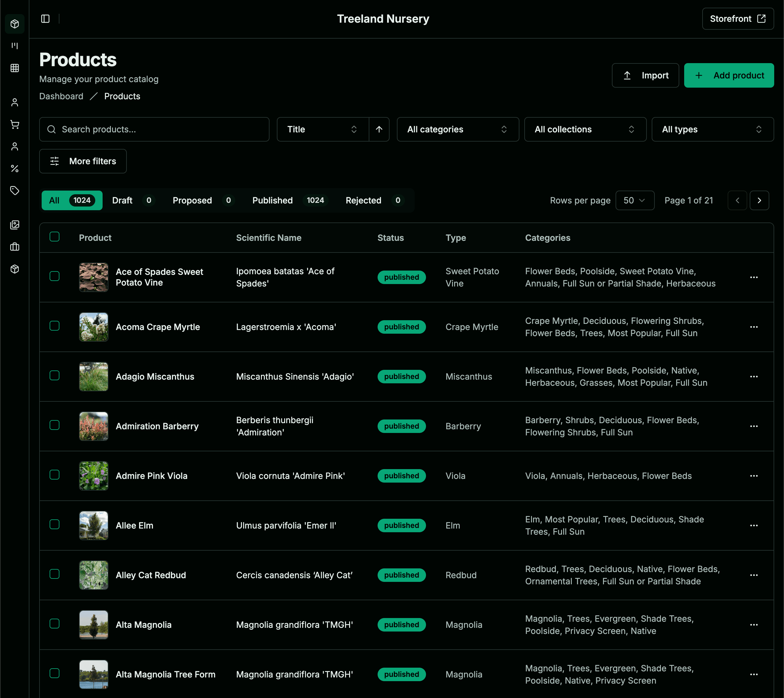Screen dimensions: 784x698
Task: Check the checkbox for Acoma Crape Myrtle
Action: (x=55, y=326)
